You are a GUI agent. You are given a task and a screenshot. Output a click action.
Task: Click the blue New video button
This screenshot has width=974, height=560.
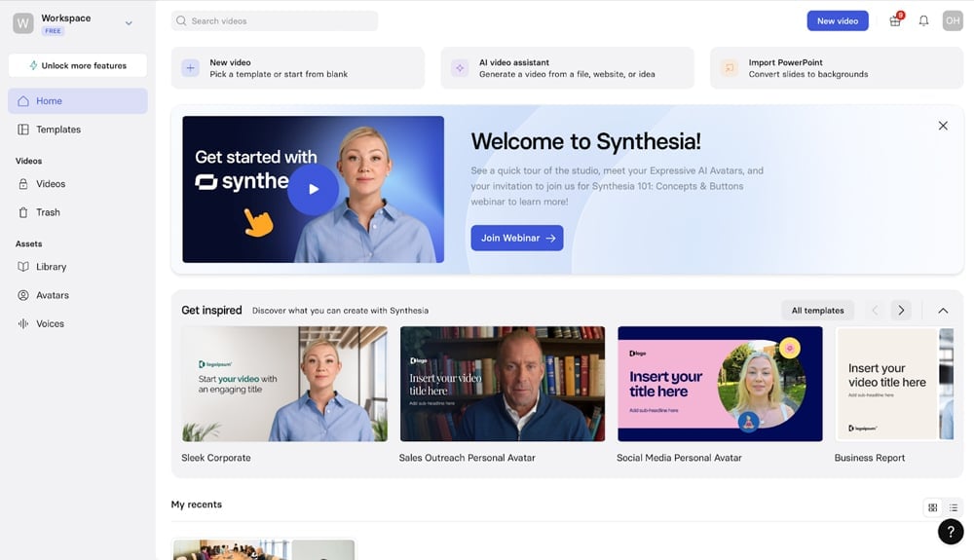pyautogui.click(x=838, y=20)
